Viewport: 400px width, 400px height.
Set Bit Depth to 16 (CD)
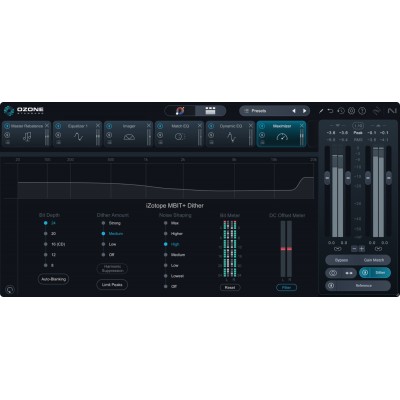(55, 244)
